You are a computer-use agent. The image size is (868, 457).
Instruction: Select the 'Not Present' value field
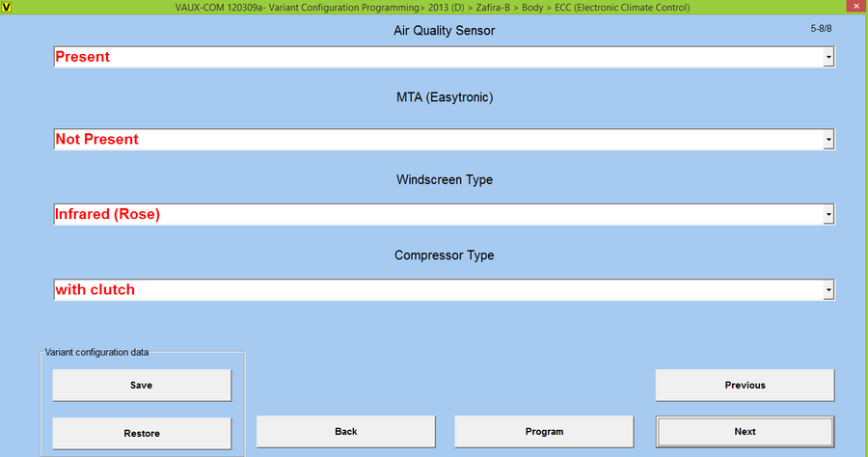(x=434, y=140)
